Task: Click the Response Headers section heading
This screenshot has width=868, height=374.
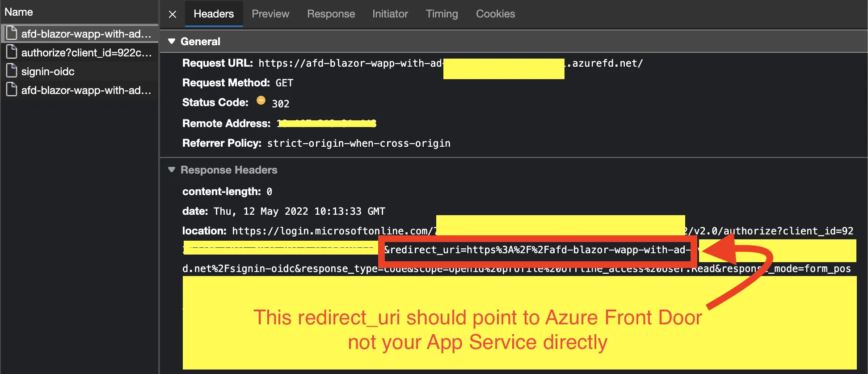Action: point(229,170)
